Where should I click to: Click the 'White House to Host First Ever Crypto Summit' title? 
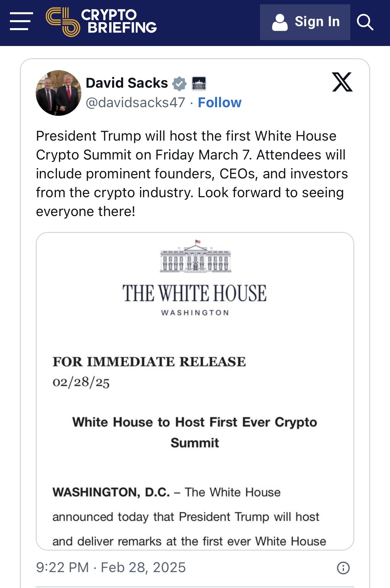(195, 432)
